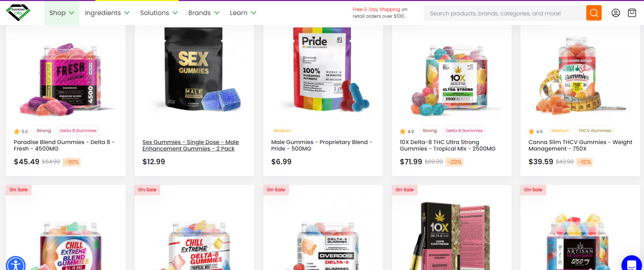Open the shopping cart icon
This screenshot has height=270, width=644.
pyautogui.click(x=632, y=13)
